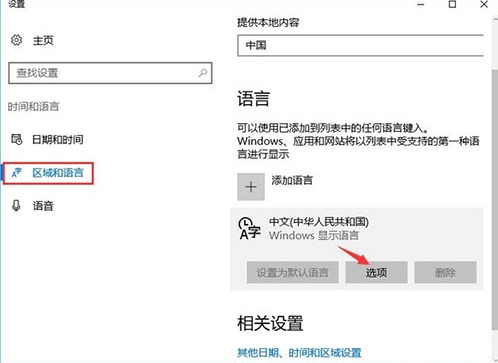Click the 删除 button
This screenshot has height=363, width=498.
pyautogui.click(x=445, y=272)
